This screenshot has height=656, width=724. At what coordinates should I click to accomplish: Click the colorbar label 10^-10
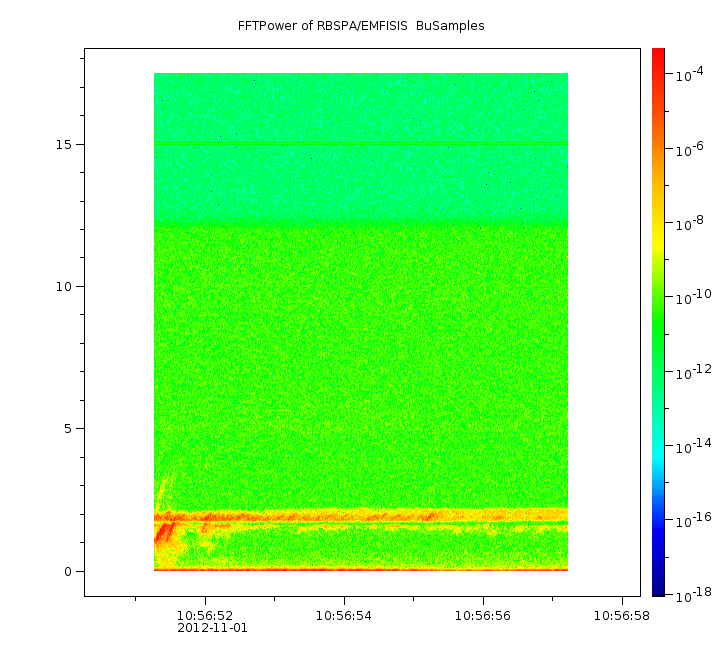(x=692, y=298)
